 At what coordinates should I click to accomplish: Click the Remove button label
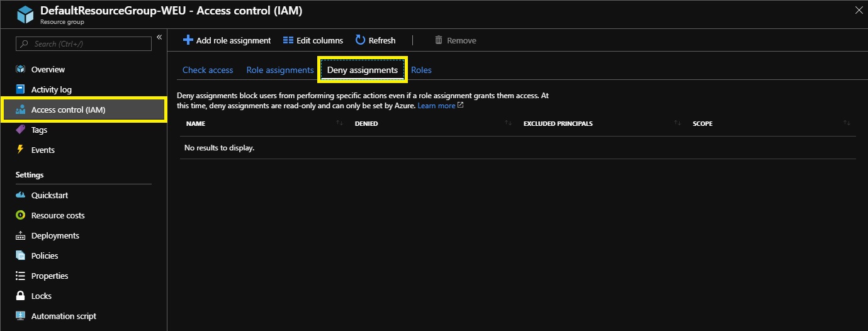pyautogui.click(x=461, y=40)
